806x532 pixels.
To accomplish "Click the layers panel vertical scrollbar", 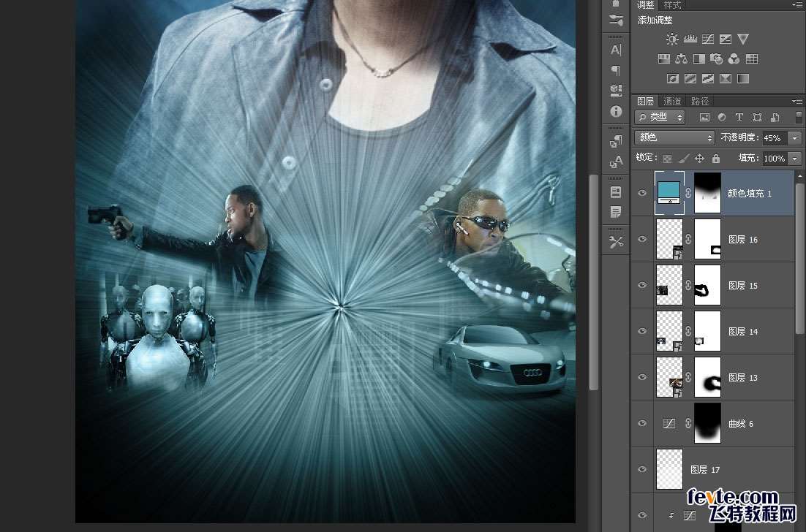I will pos(799,259).
